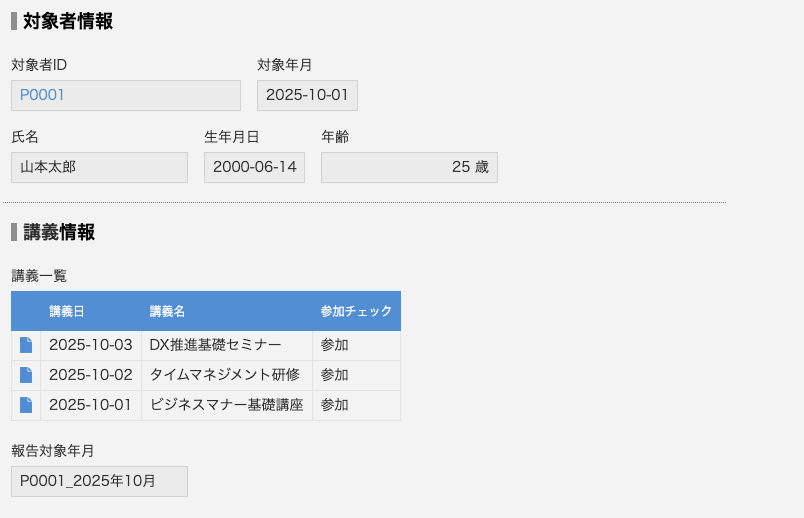This screenshot has width=804, height=518.
Task: Select the タイムマネジメント研修 lecture name cell
Action: point(224,375)
